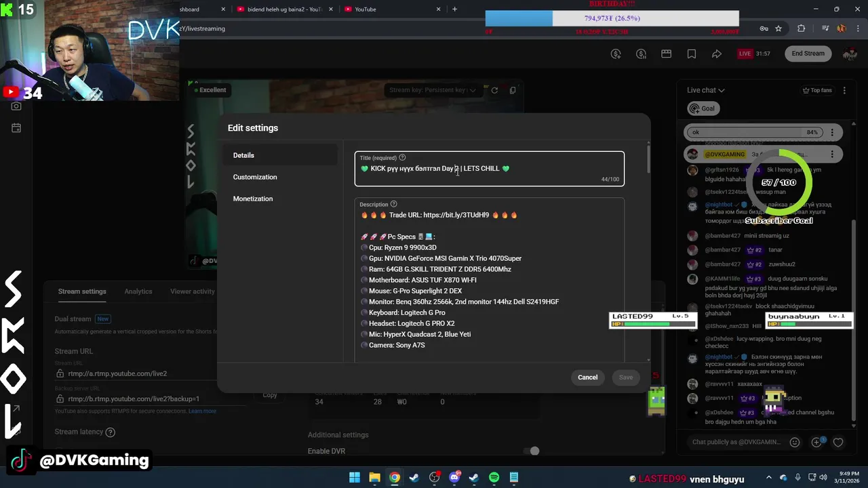Viewport: 868px width, 488px height.
Task: Open the @DVKGAMING pinned message options menu
Action: (832, 155)
